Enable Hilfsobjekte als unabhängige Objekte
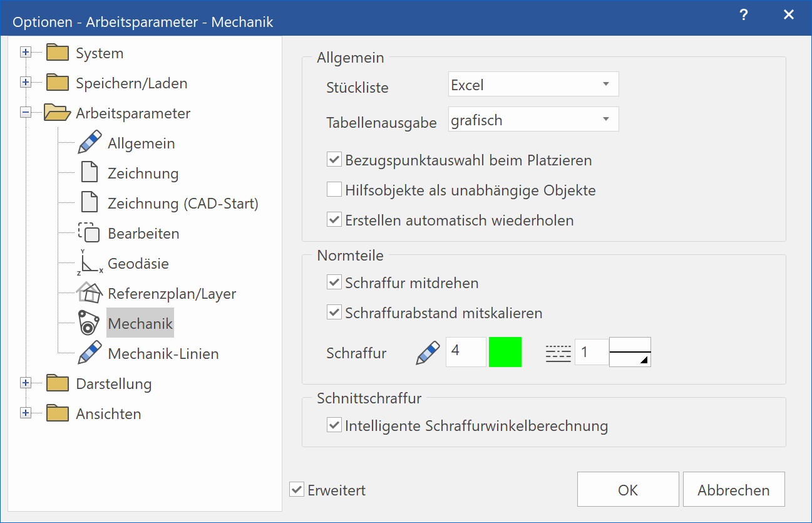This screenshot has width=812, height=523. [334, 190]
